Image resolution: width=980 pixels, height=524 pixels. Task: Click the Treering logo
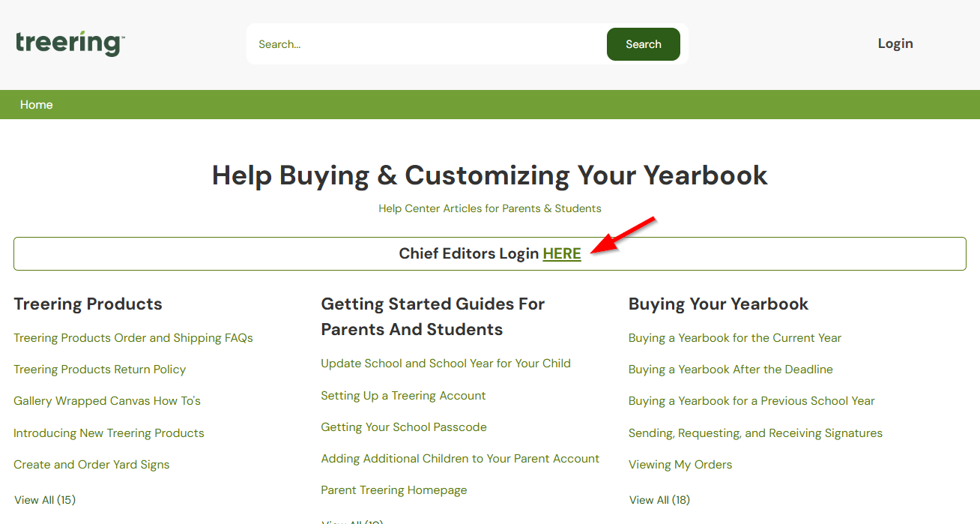70,43
